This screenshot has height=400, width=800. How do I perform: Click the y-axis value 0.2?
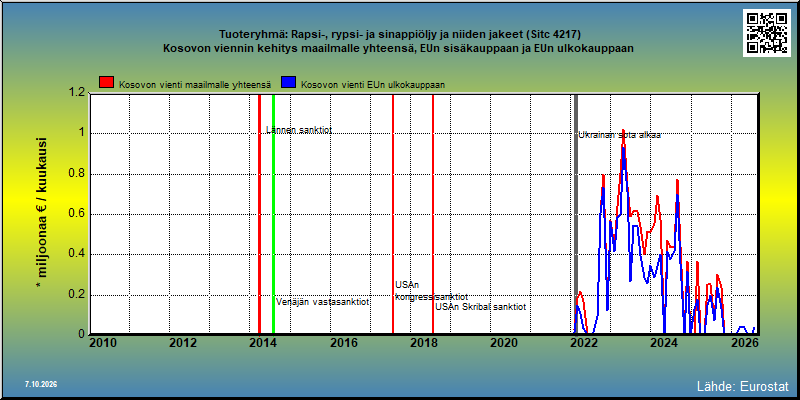coord(77,295)
